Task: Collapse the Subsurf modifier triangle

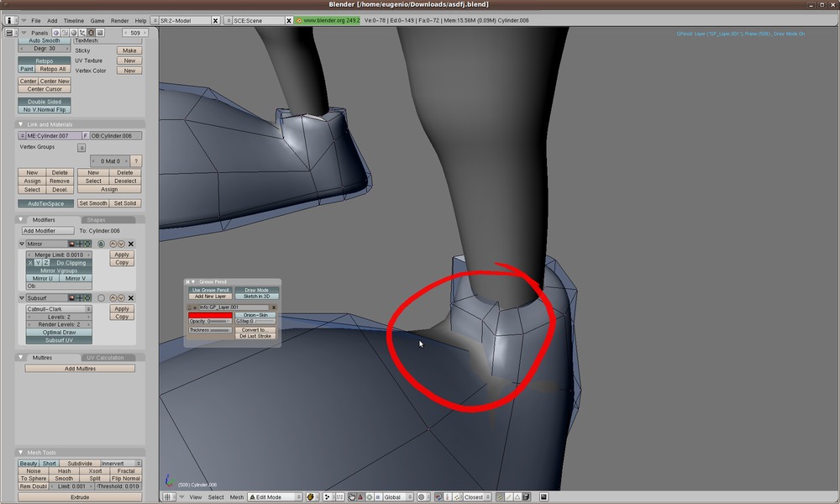Action: (x=22, y=298)
